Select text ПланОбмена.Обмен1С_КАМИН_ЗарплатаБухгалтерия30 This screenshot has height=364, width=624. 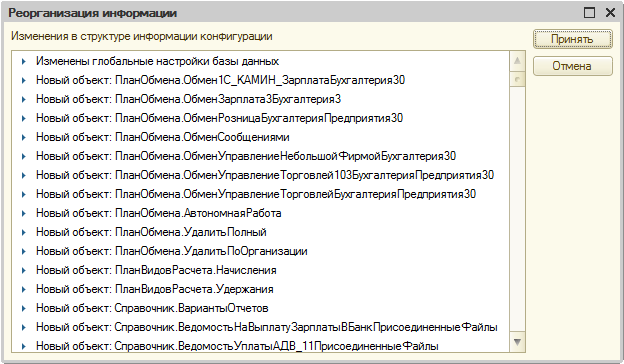(x=260, y=80)
